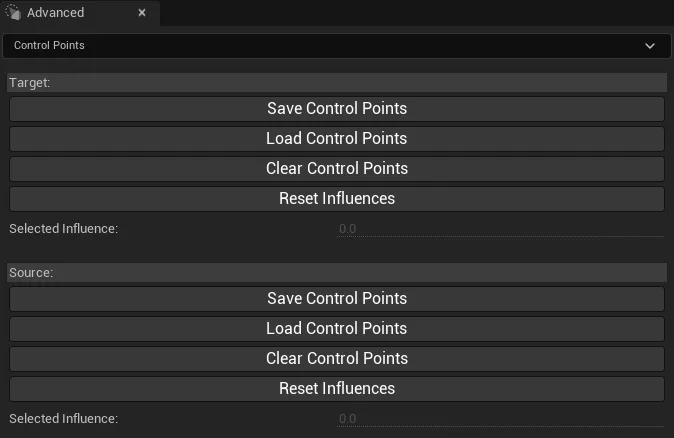Load Control Points under Target
The width and height of the screenshot is (674, 438).
point(337,139)
